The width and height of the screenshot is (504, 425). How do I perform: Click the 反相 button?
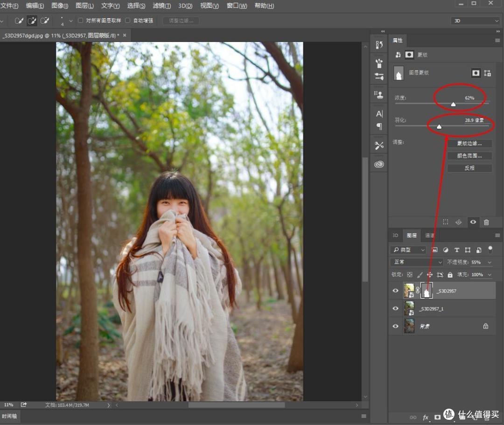click(469, 168)
